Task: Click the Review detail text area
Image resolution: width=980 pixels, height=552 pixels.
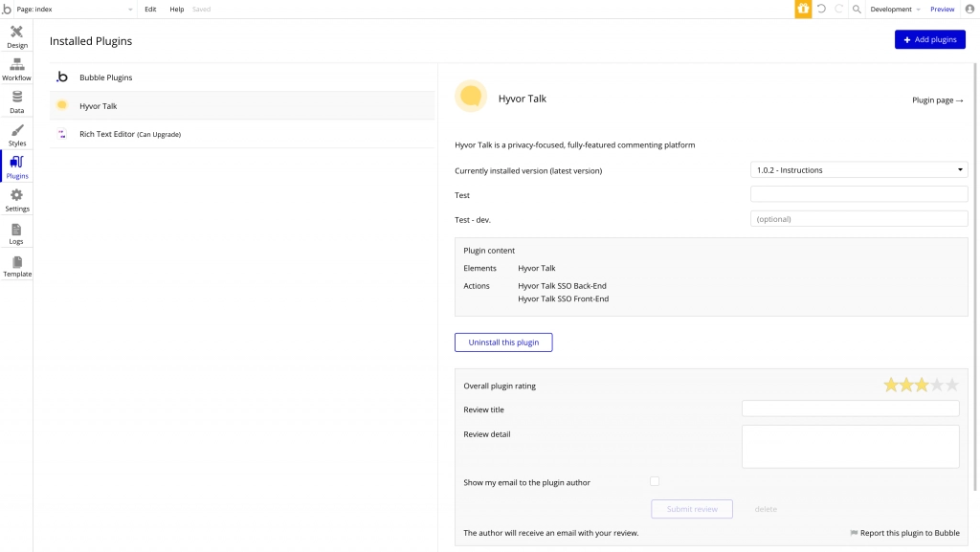Action: click(x=850, y=447)
